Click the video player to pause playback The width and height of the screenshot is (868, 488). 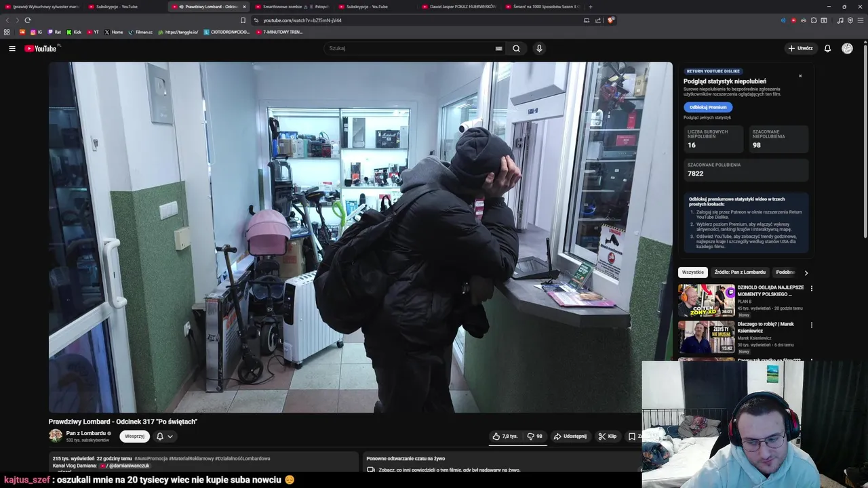(360, 237)
